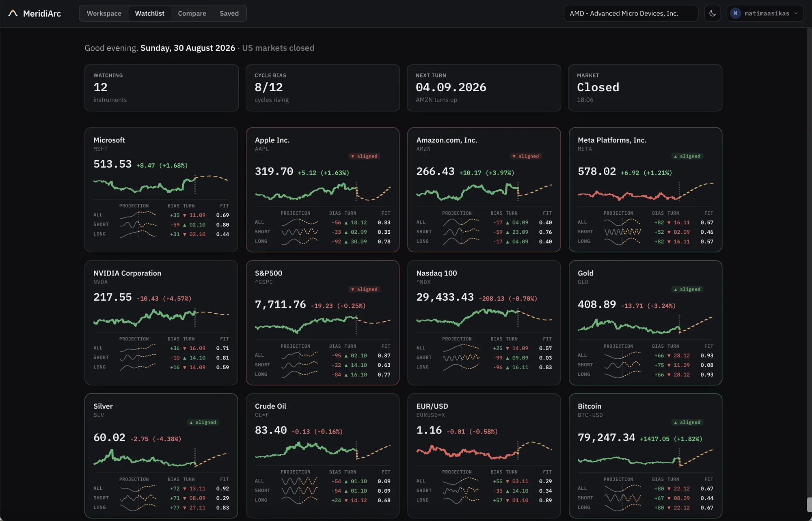
Task: Open the Watching 12 instruments card
Action: [x=162, y=88]
